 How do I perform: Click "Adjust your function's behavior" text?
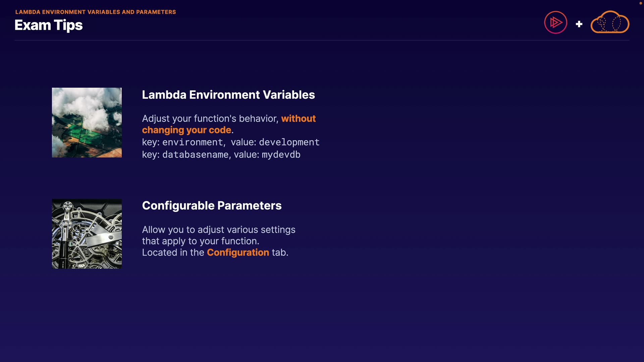click(x=210, y=119)
